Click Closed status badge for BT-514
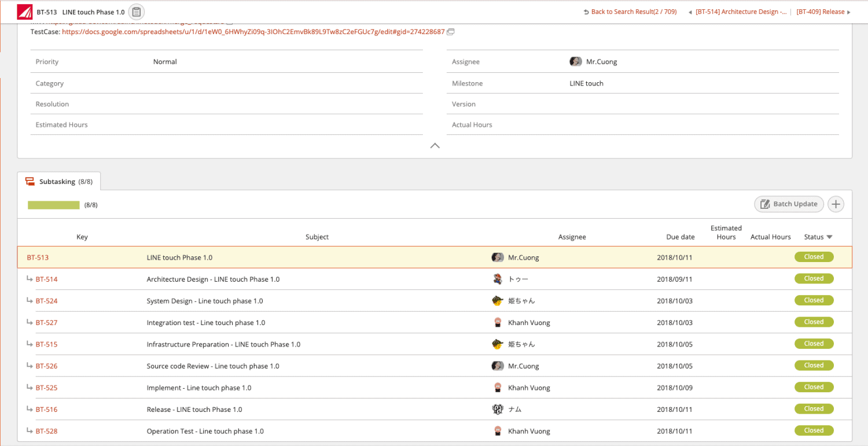Screen dimensions: 868x446 coord(814,279)
